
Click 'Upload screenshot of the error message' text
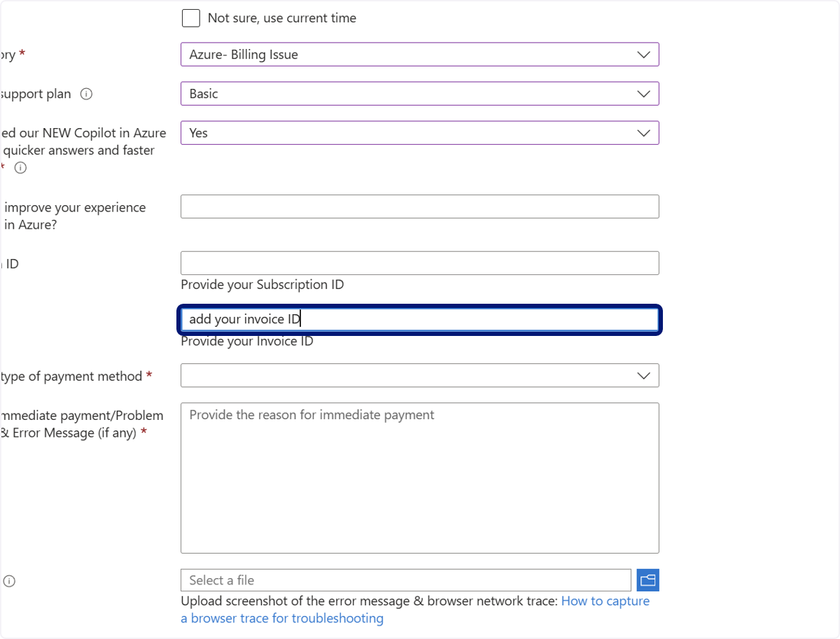tap(370, 601)
